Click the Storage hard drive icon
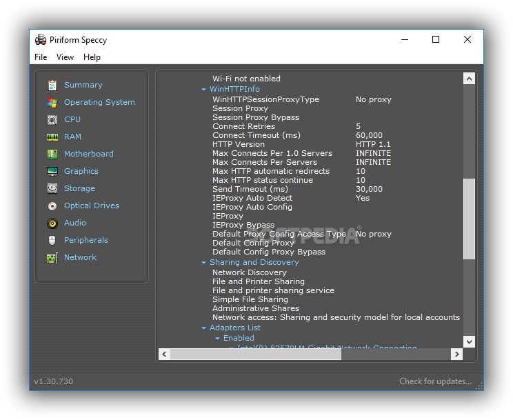Image resolution: width=513 pixels, height=420 pixels. (52, 188)
